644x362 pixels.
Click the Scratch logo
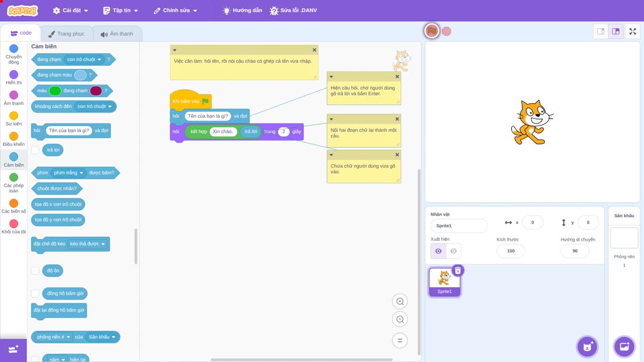tap(23, 11)
